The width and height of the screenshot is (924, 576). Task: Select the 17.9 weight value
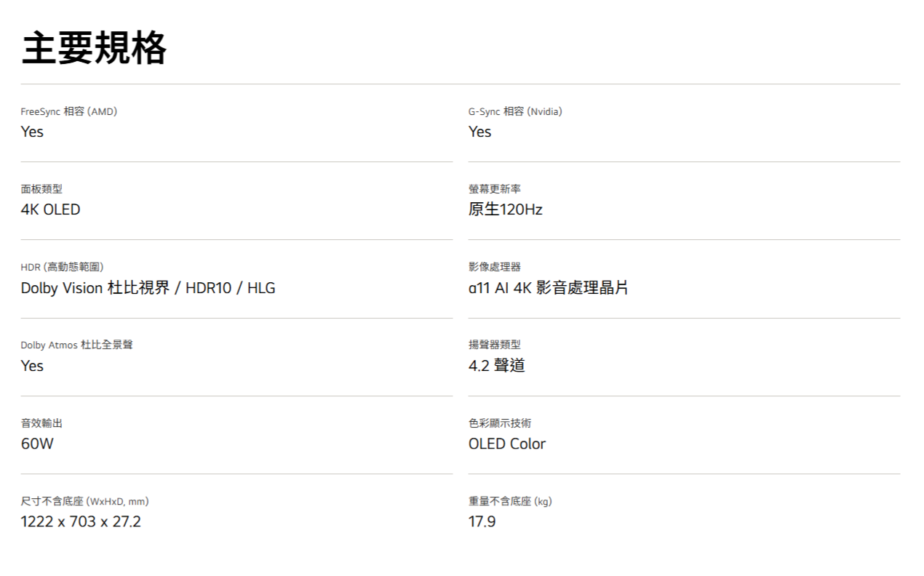(482, 521)
